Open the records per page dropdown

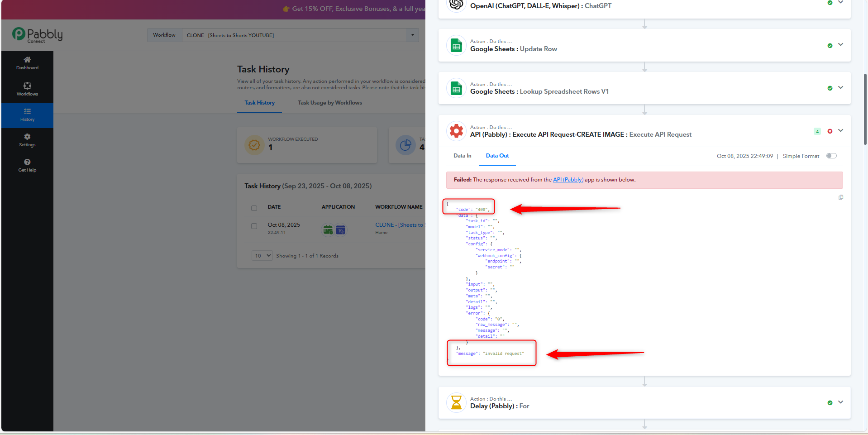[262, 256]
